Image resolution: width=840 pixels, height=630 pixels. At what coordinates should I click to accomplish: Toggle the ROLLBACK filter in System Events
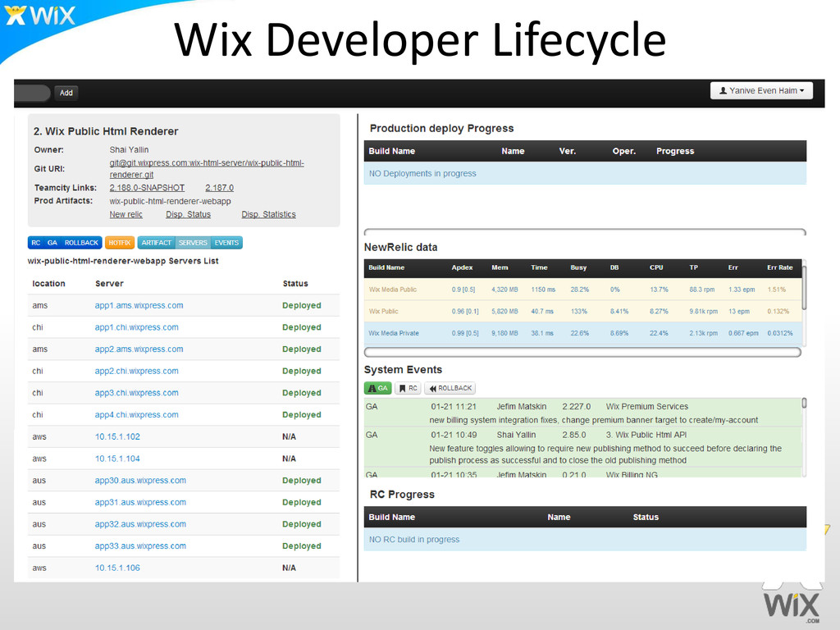[450, 388]
